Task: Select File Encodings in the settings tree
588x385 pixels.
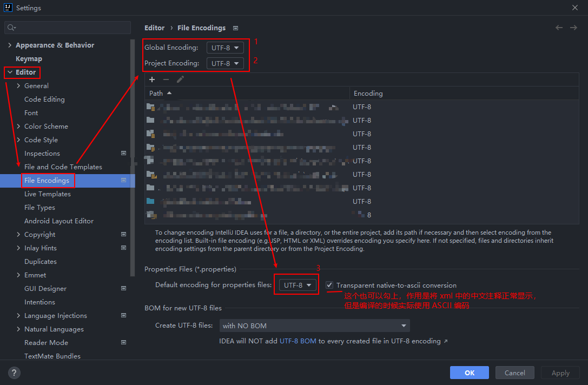Action: pos(47,180)
